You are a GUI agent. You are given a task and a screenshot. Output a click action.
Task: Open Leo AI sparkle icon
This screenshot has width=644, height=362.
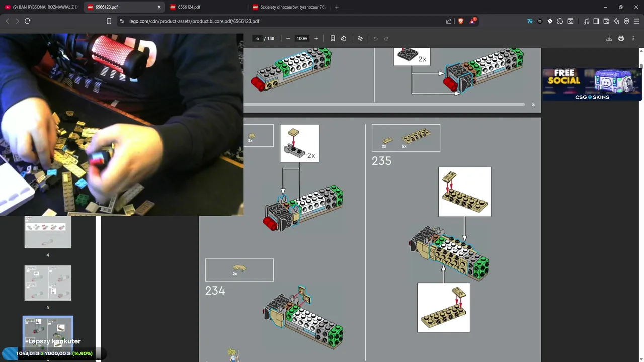pos(616,21)
